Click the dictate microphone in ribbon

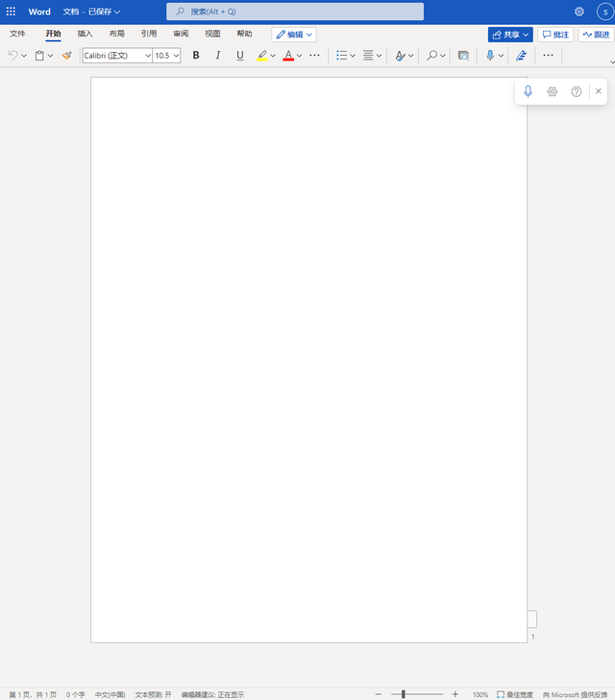pyautogui.click(x=490, y=56)
